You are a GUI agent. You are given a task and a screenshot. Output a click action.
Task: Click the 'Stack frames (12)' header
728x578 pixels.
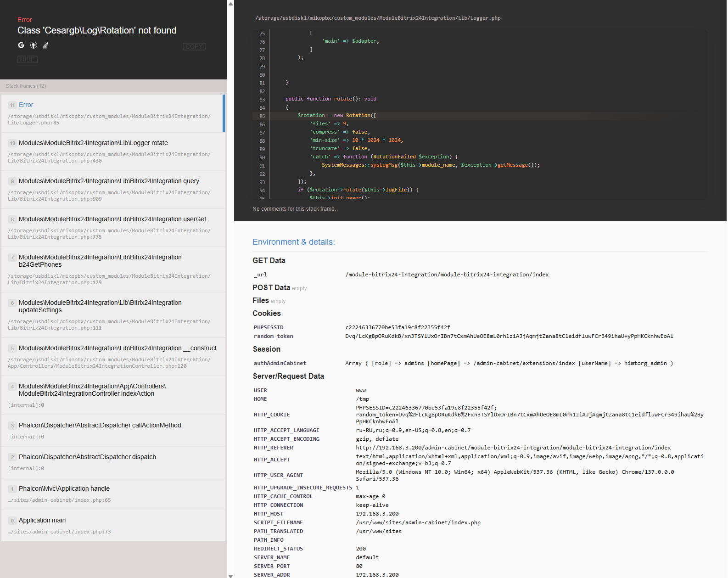point(26,86)
